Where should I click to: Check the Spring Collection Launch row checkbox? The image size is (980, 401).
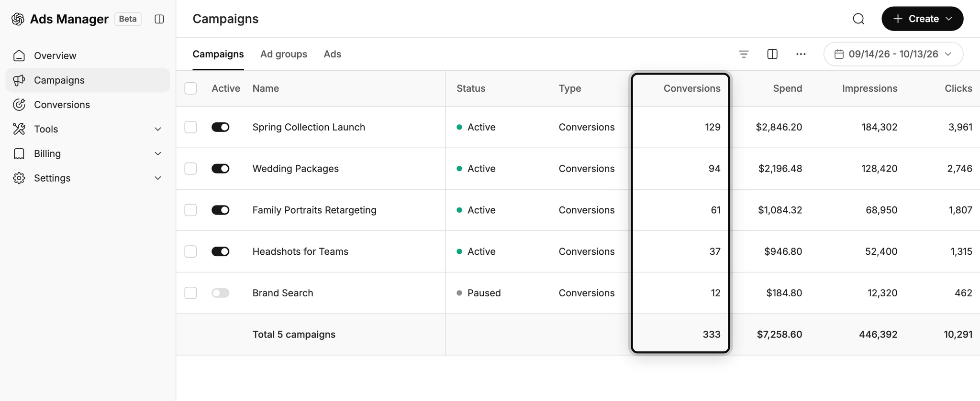point(190,127)
